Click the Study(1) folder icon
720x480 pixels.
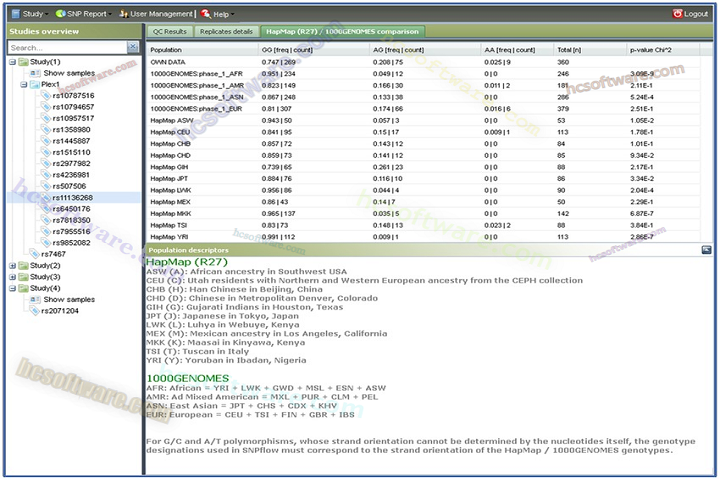(23, 62)
